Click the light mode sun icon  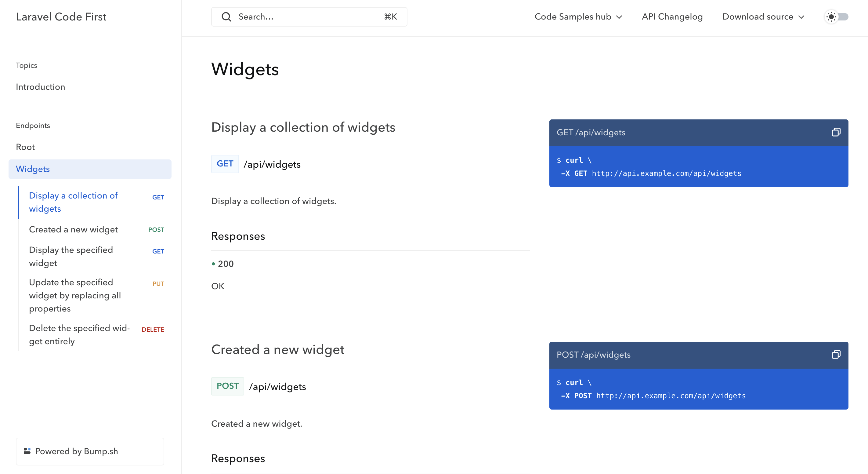click(x=831, y=16)
